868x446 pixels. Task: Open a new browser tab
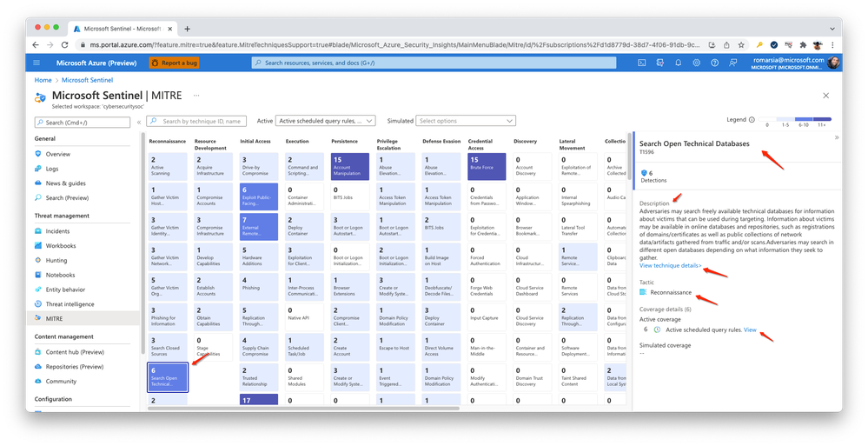[x=187, y=29]
